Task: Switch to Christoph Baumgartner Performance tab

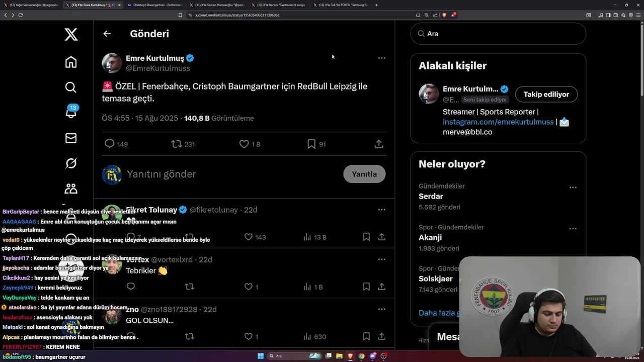Action: [x=155, y=5]
